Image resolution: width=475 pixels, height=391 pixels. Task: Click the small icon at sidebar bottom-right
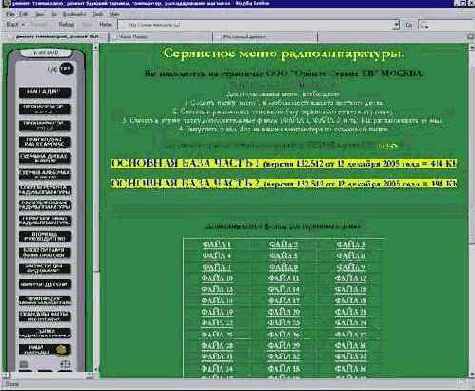[65, 364]
